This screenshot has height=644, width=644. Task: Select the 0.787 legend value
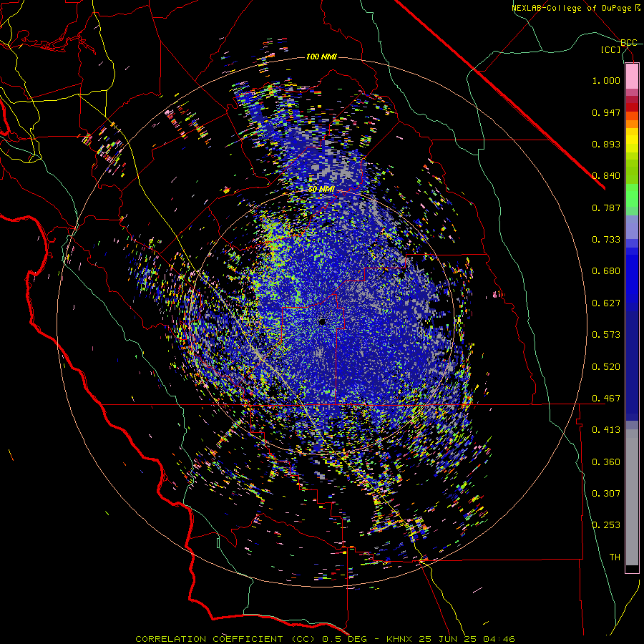coord(606,208)
